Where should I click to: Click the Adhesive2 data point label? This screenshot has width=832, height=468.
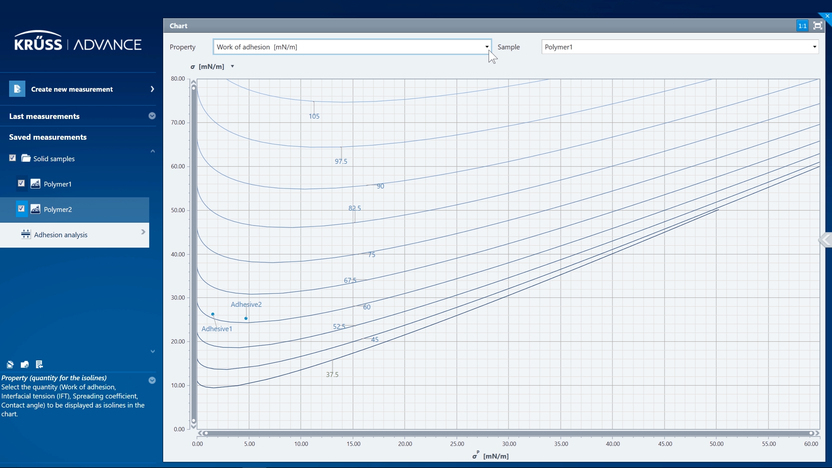[x=246, y=304]
